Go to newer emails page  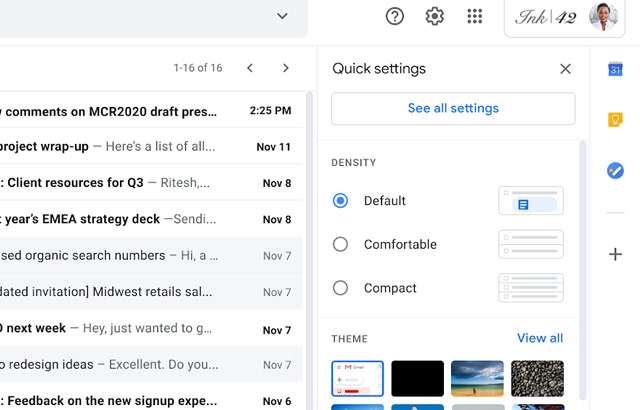tap(250, 68)
